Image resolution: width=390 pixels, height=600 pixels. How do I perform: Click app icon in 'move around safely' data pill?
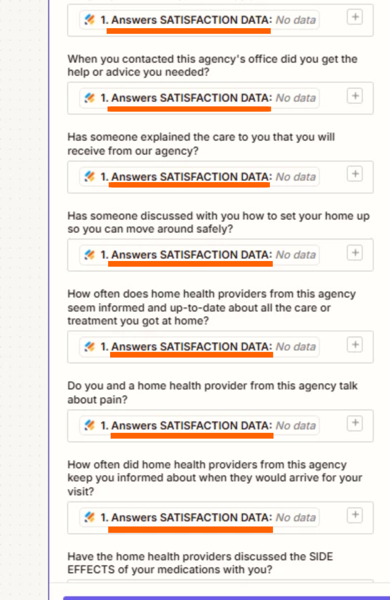point(90,254)
